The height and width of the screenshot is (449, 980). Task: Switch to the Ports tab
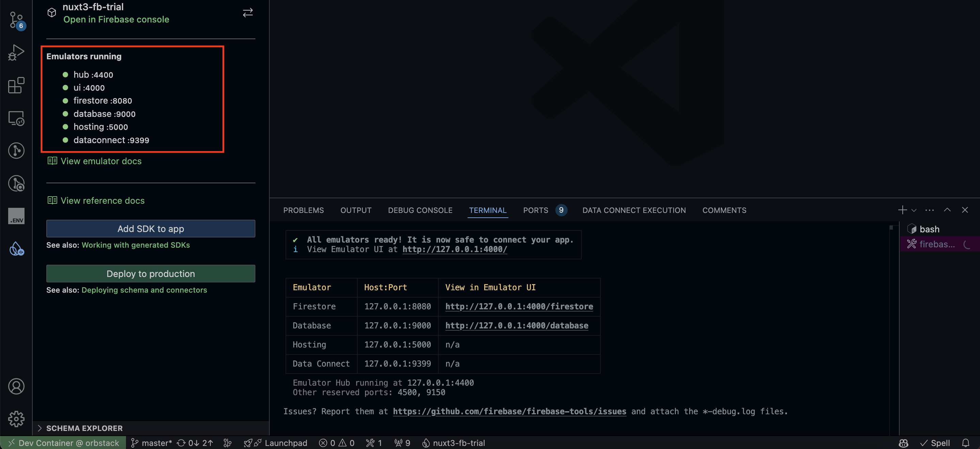click(x=535, y=210)
